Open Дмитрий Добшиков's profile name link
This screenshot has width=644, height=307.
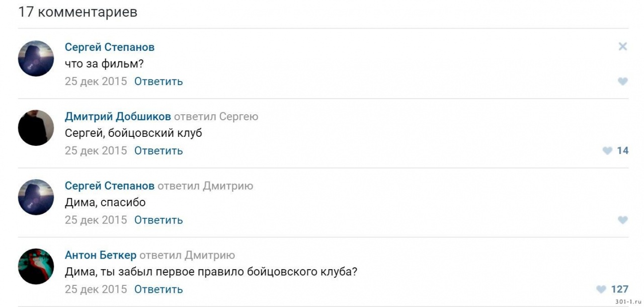point(118,117)
